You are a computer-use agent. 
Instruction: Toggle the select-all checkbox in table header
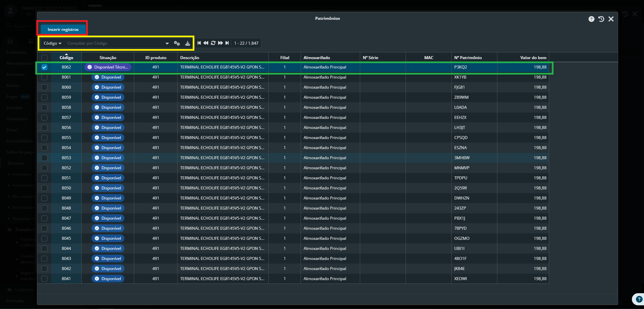click(x=44, y=57)
